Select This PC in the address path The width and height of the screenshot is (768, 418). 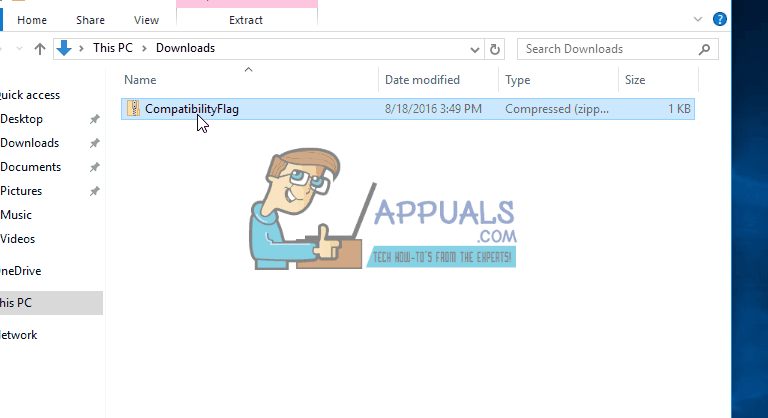coord(113,48)
